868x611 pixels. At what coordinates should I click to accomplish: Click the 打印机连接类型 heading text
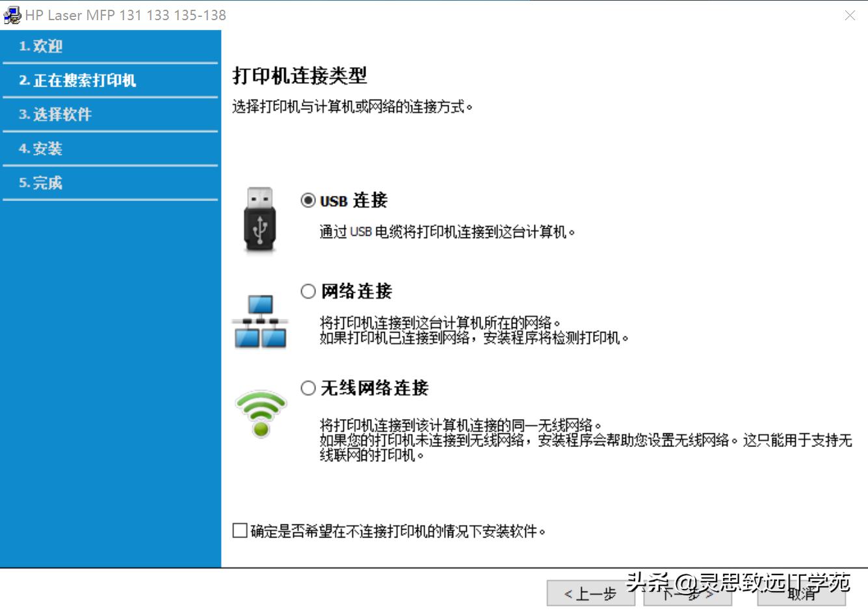click(x=299, y=74)
